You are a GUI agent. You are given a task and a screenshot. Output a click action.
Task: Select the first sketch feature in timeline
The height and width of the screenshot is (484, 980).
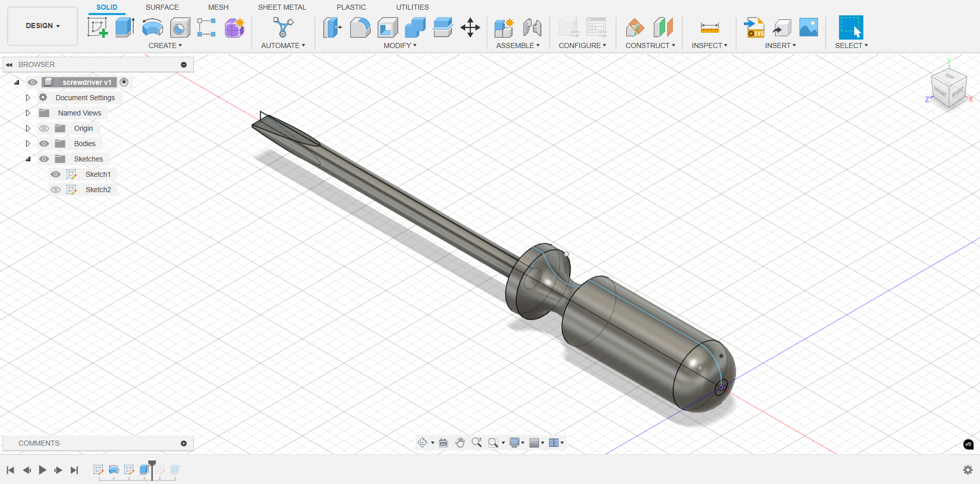pyautogui.click(x=98, y=470)
